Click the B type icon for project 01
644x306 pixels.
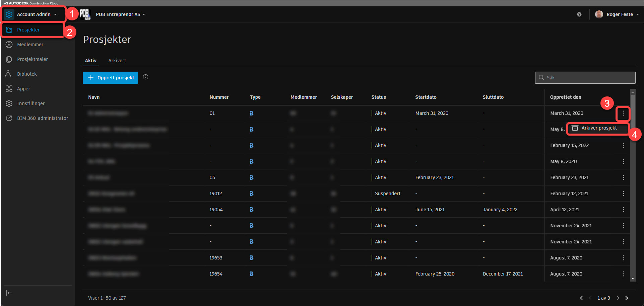click(x=252, y=113)
